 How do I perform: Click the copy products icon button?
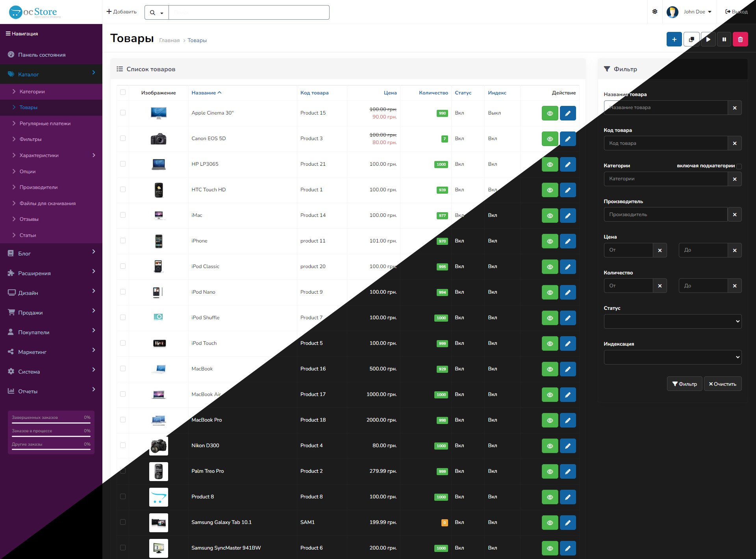point(691,39)
